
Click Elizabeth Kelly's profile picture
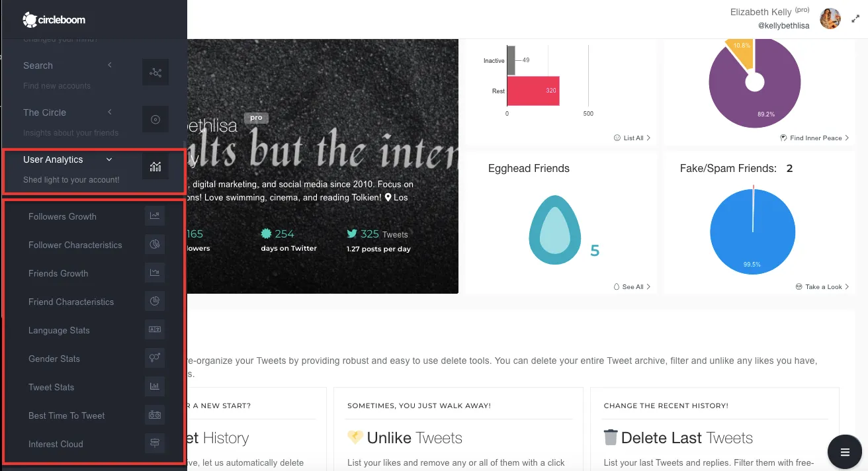(x=830, y=18)
